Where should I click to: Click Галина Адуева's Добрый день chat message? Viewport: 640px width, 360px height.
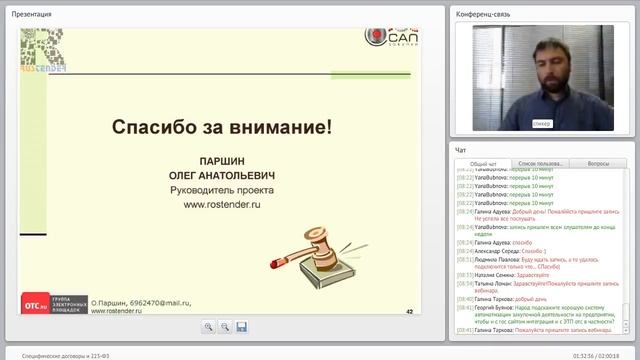pos(538,215)
